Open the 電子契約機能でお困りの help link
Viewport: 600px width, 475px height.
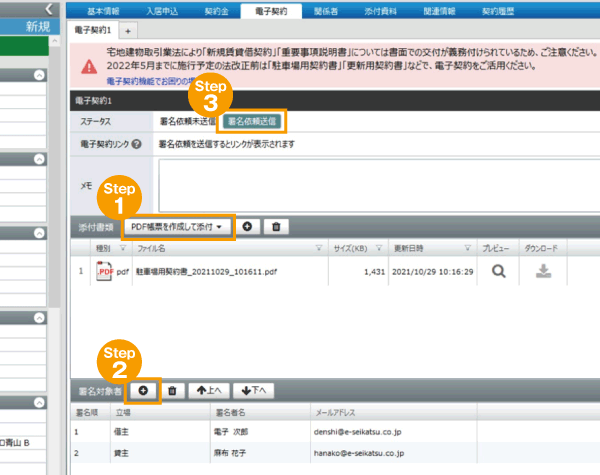pos(151,81)
